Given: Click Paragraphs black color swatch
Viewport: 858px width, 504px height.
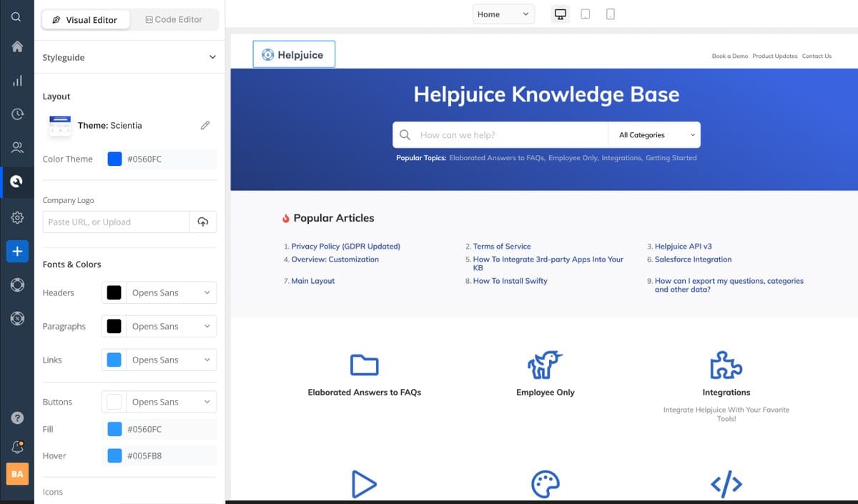Looking at the screenshot, I should (x=114, y=326).
